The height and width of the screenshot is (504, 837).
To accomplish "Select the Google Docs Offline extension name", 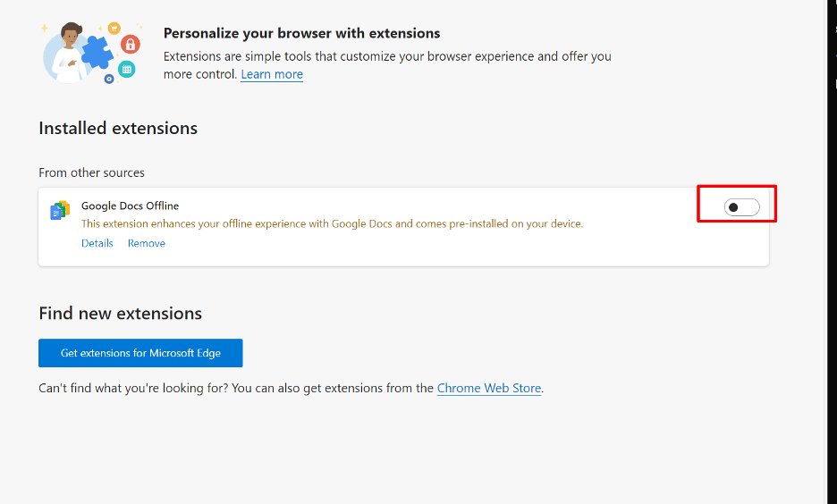I will click(x=130, y=206).
